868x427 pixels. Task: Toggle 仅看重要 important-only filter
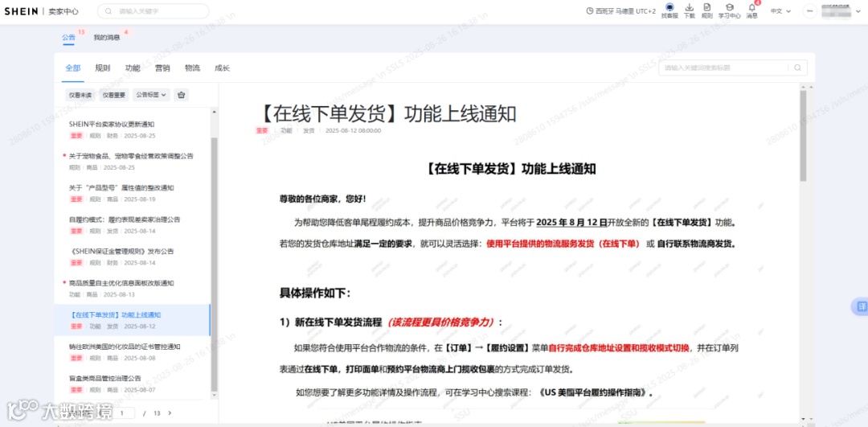point(114,95)
